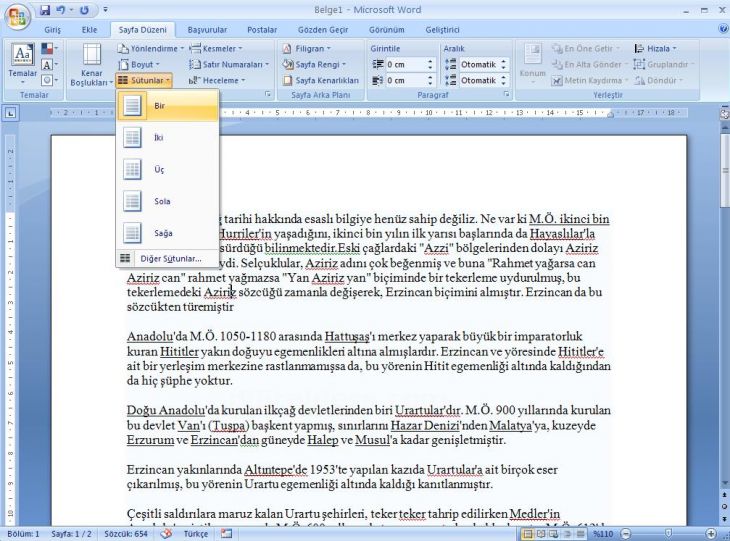The image size is (730, 541).
Task: Click the vertical scrollbar thumb
Action: point(725,171)
